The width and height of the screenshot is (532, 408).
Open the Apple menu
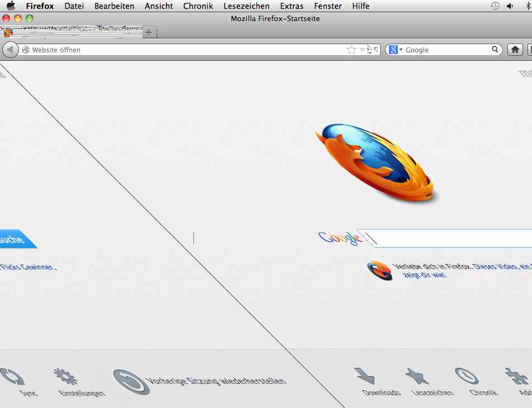11,6
